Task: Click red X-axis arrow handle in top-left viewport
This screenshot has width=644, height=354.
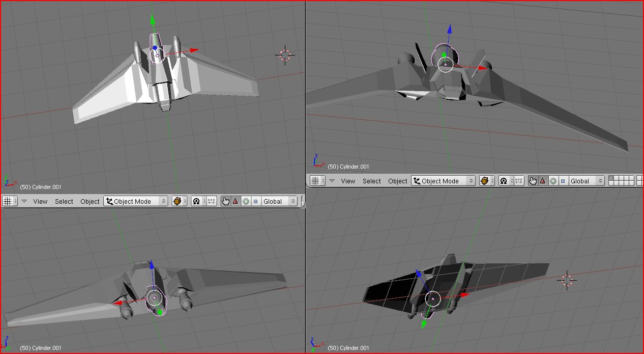Action: (x=194, y=50)
